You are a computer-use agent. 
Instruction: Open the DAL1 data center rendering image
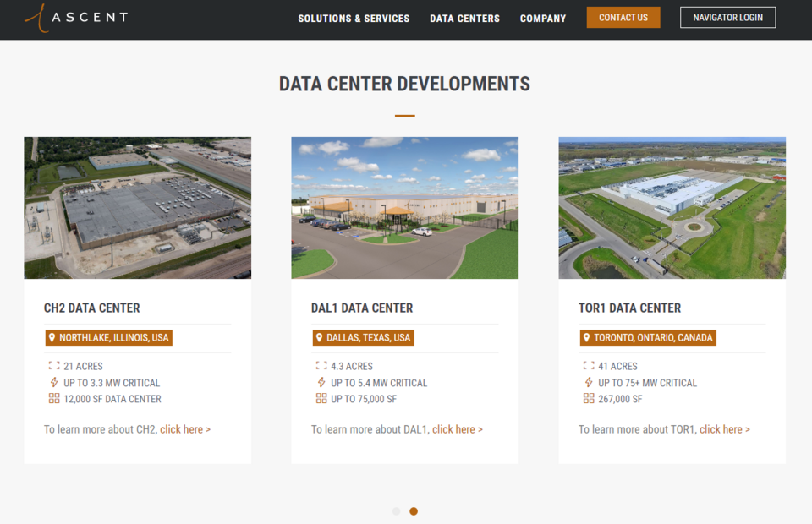point(405,208)
